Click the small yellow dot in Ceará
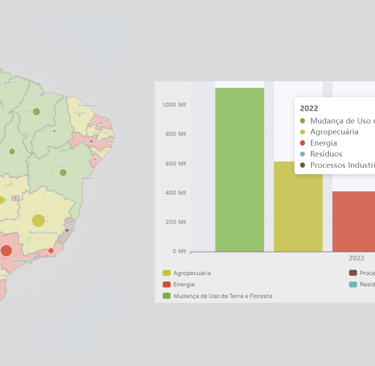The height and width of the screenshot is (366, 375). coord(79,115)
